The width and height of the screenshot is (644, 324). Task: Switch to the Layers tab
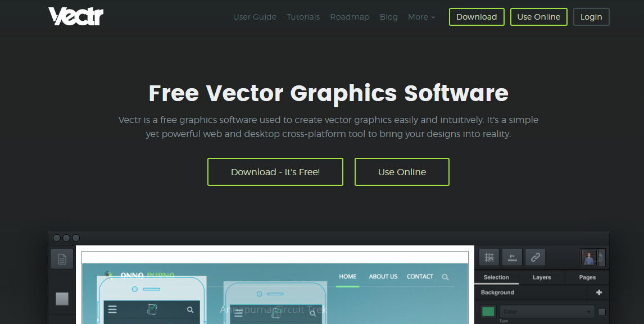541,277
